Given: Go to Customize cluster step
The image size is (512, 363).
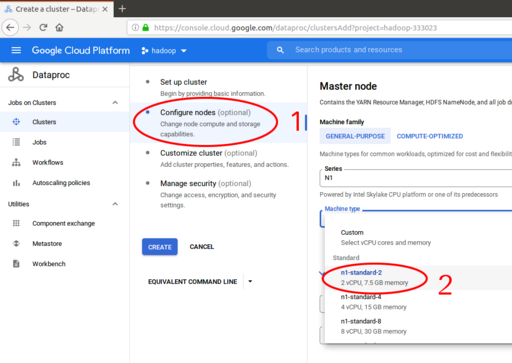Looking at the screenshot, I should tap(218, 158).
